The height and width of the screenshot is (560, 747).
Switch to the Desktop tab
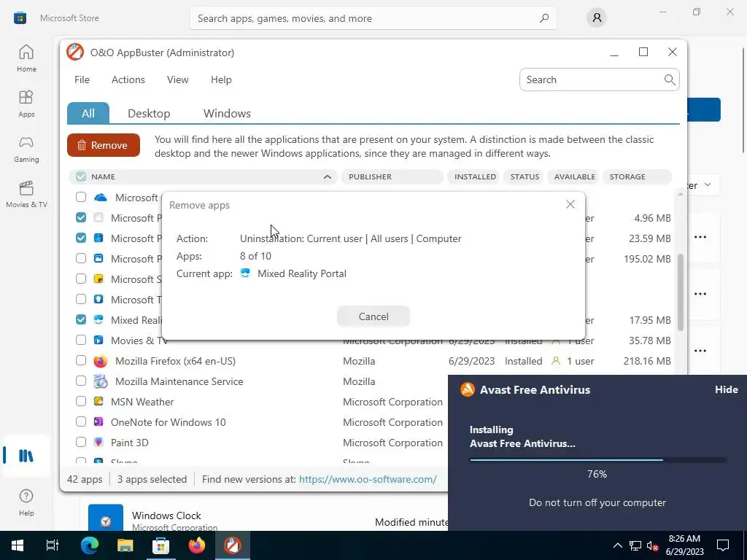[x=149, y=113]
